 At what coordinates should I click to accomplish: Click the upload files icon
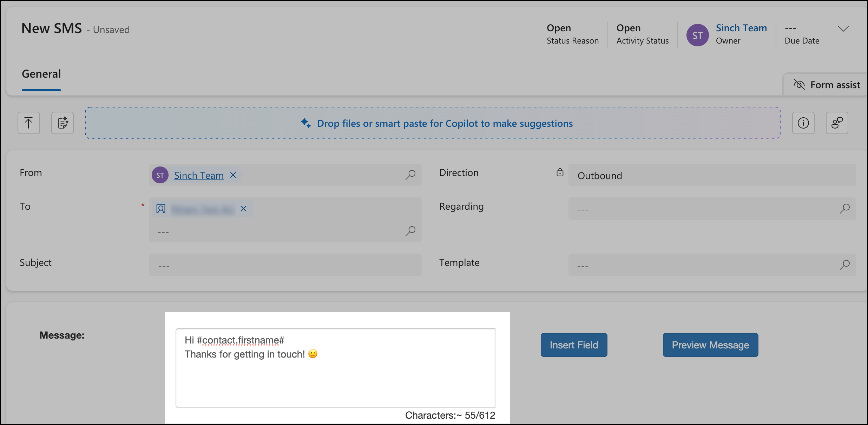coord(28,123)
